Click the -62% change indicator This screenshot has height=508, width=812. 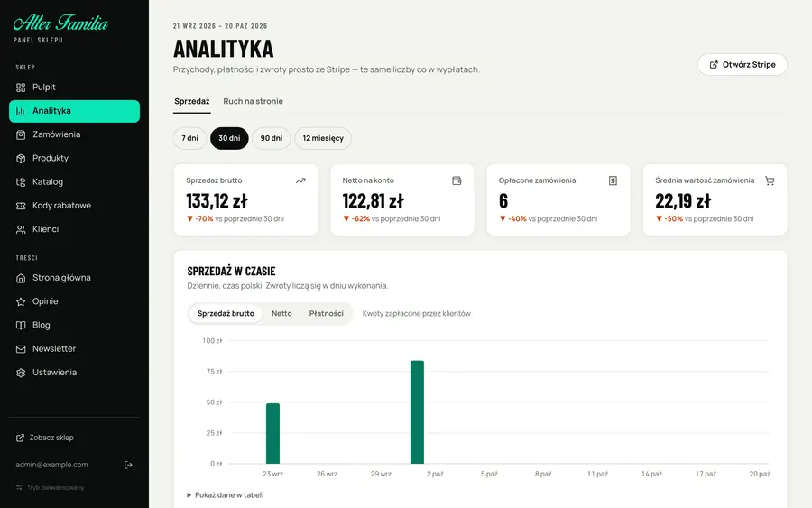coord(356,219)
